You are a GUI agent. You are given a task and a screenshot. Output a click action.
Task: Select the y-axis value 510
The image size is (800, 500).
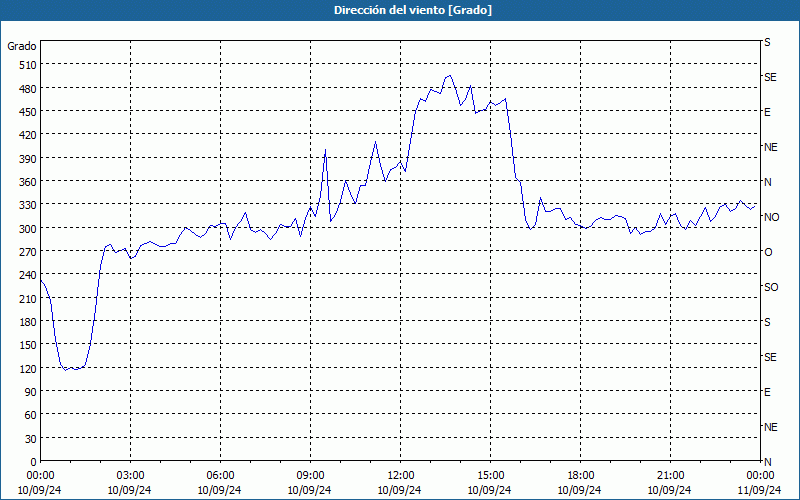pyautogui.click(x=29, y=65)
